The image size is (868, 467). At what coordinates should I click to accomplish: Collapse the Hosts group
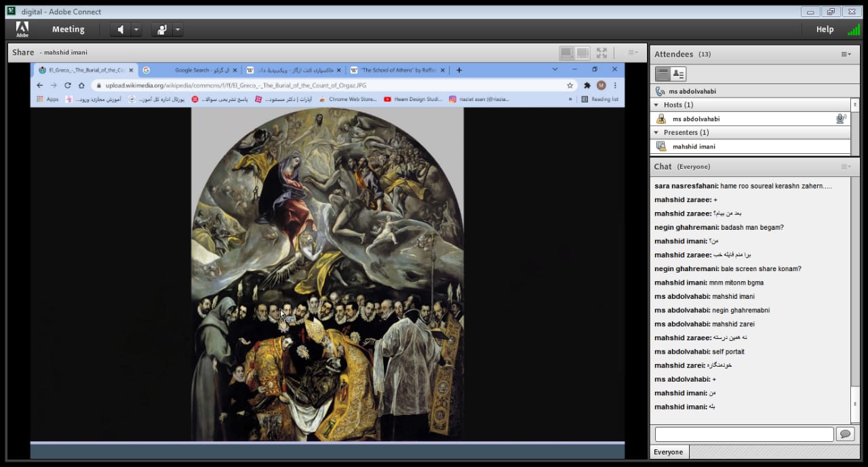coord(656,105)
